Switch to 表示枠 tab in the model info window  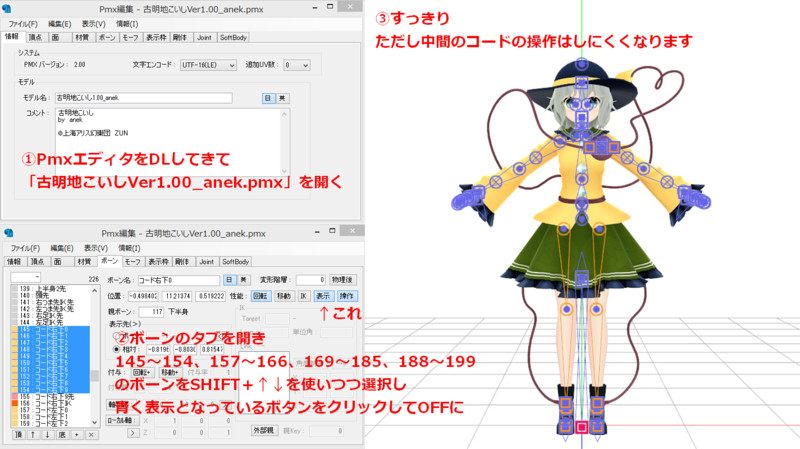(x=156, y=37)
